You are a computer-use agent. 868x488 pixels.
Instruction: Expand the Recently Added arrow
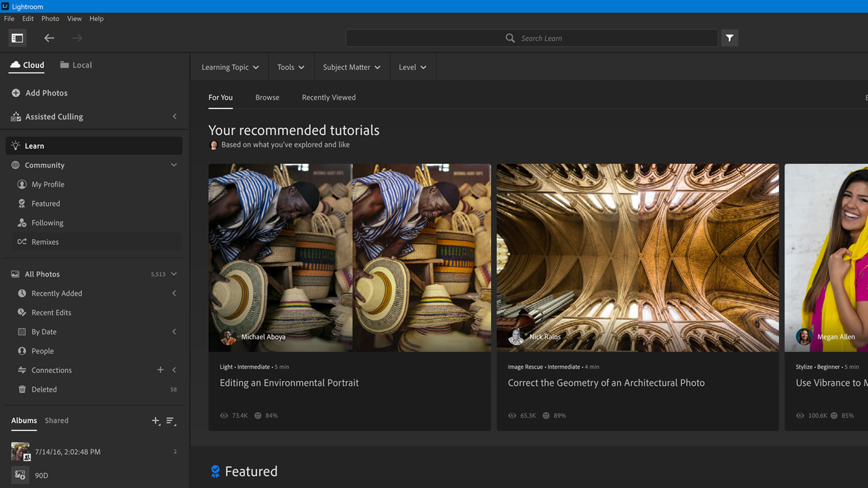pyautogui.click(x=174, y=293)
